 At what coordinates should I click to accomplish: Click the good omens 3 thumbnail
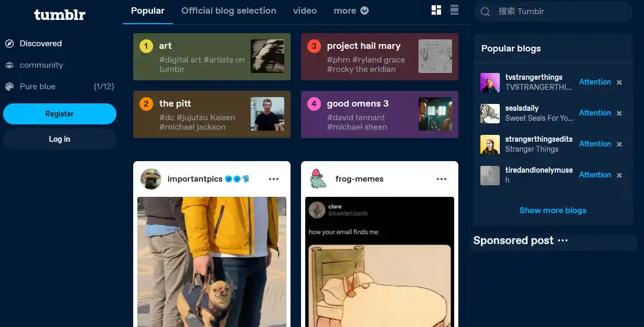click(x=435, y=114)
